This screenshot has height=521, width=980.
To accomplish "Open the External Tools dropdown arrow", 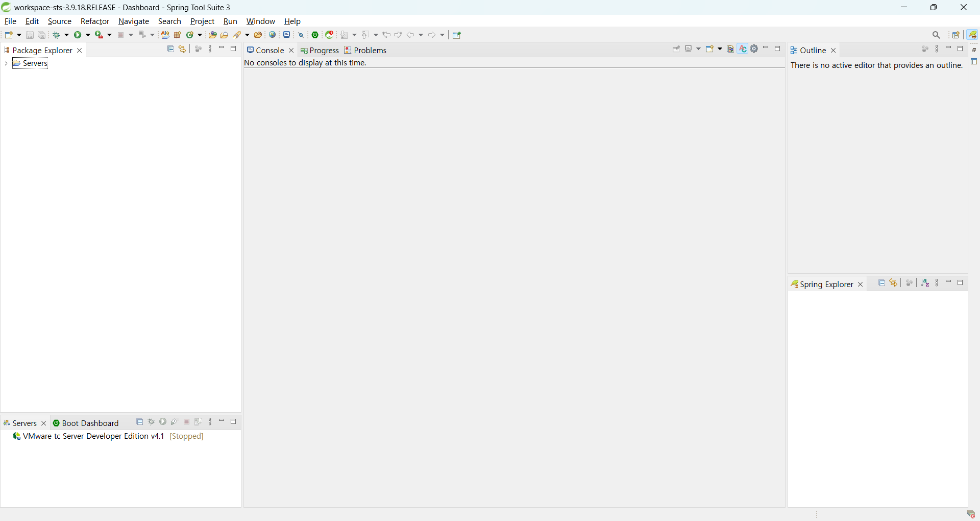I will pyautogui.click(x=109, y=35).
